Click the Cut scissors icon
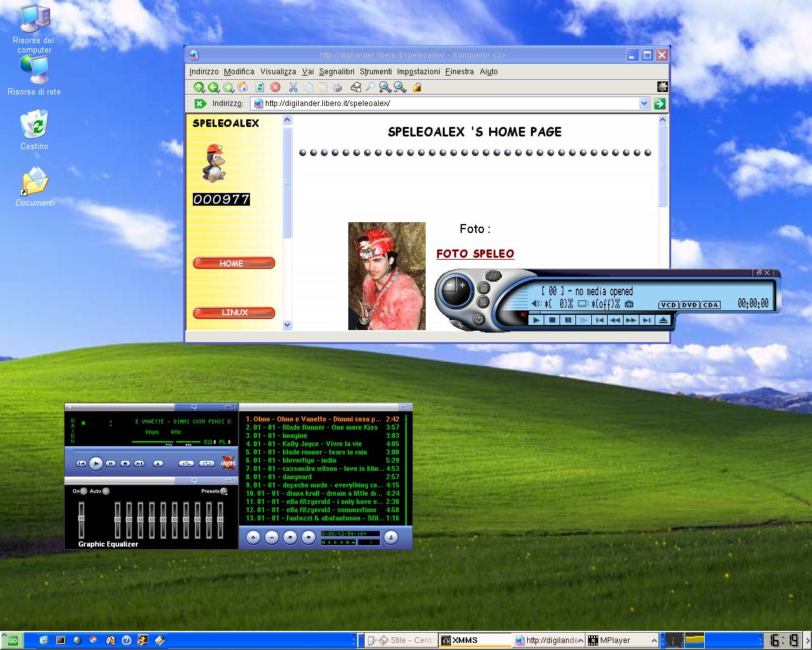This screenshot has height=650, width=812. pyautogui.click(x=293, y=88)
